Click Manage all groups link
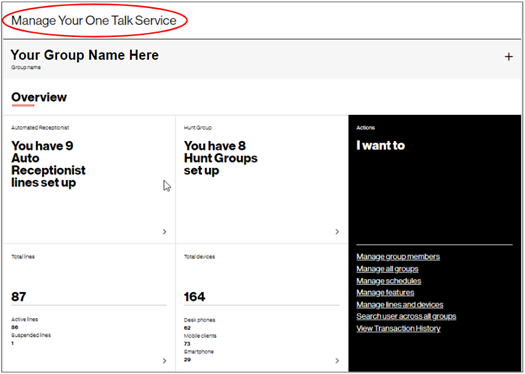 (387, 269)
